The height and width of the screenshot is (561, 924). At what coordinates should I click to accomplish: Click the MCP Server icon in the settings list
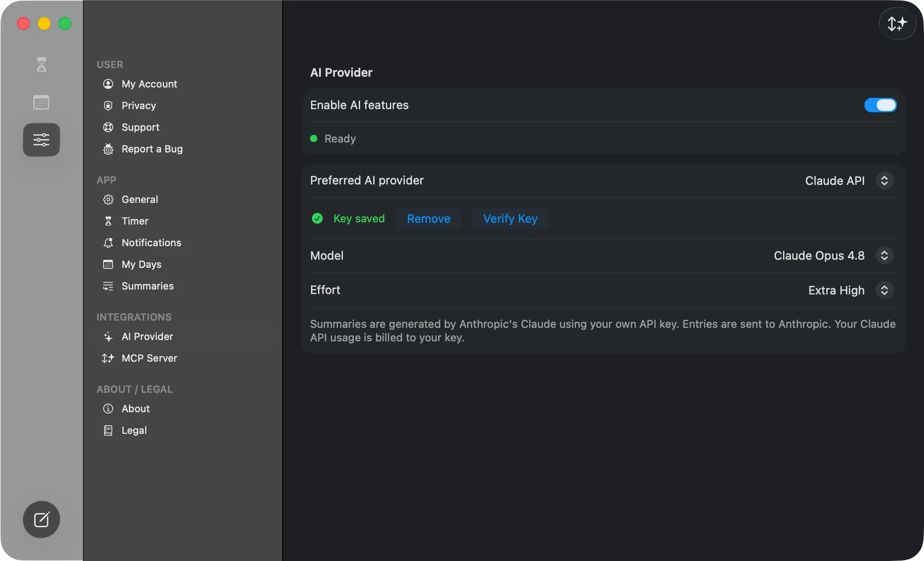pos(108,358)
